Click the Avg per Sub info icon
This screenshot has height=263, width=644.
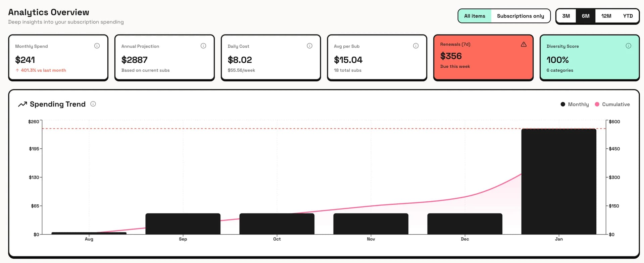tap(416, 46)
